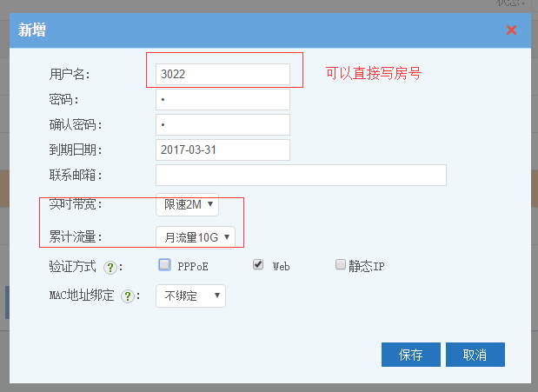Click the help icon beside MAC地址绑定
This screenshot has height=392, width=538.
point(127,296)
